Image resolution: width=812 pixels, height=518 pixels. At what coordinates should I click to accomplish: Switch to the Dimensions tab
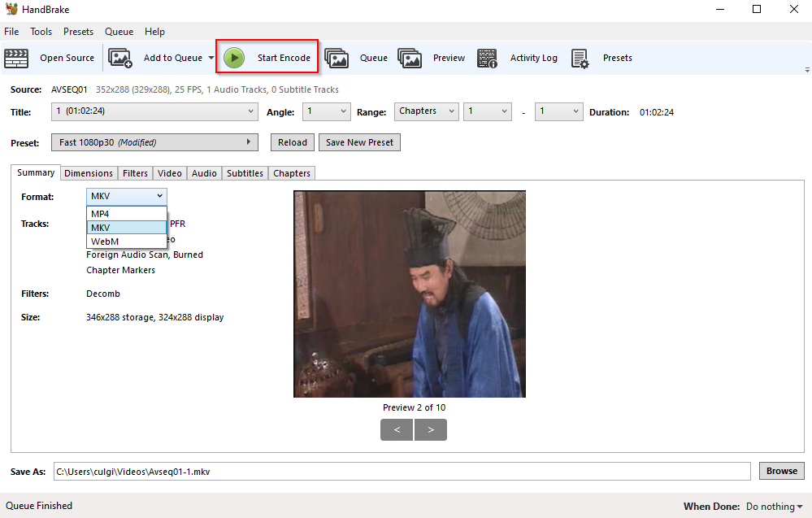(89, 173)
